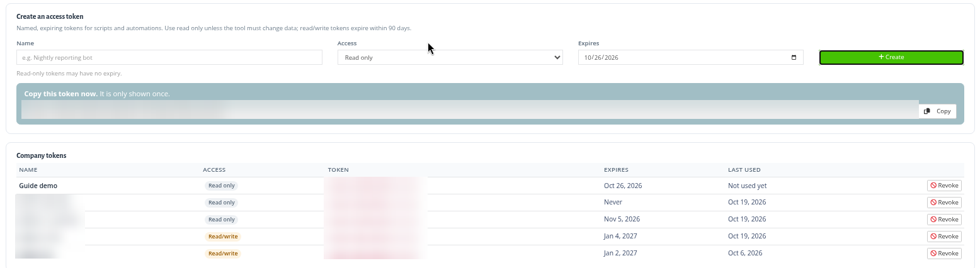This screenshot has width=980, height=268.
Task: Click the Not used yet cell
Action: pos(747,186)
